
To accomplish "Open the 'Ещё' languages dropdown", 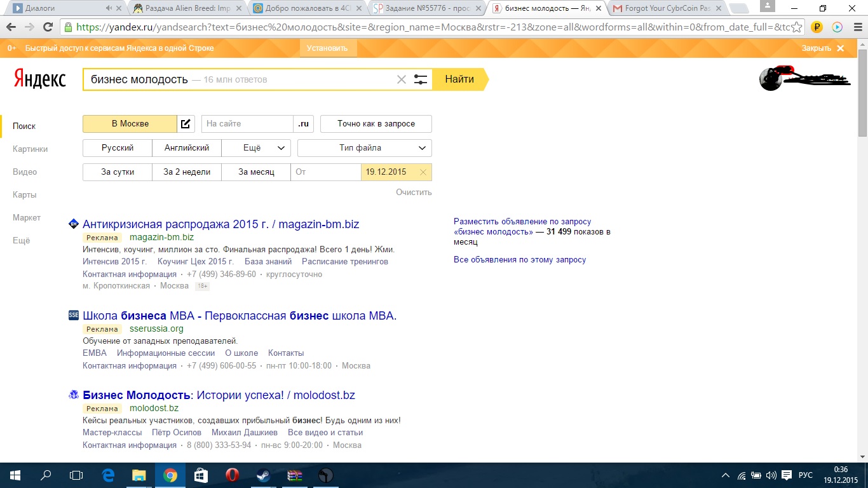I will 256,148.
